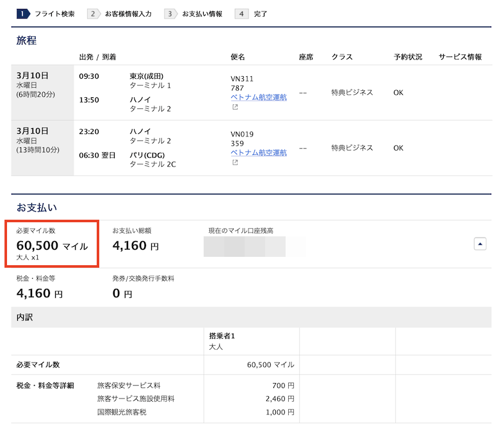The image size is (504, 433).
Task: Click the 60,500 マイル required miles summary
Action: coord(52,245)
